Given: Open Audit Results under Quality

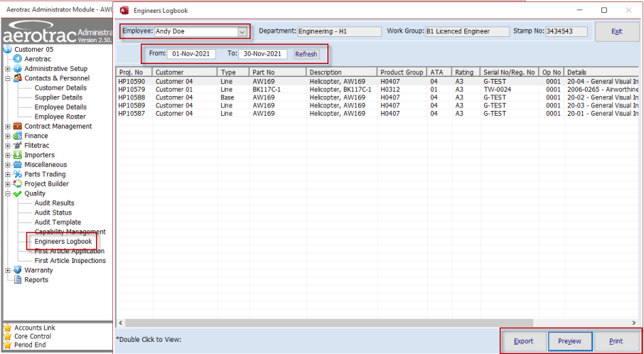Looking at the screenshot, I should click(54, 203).
